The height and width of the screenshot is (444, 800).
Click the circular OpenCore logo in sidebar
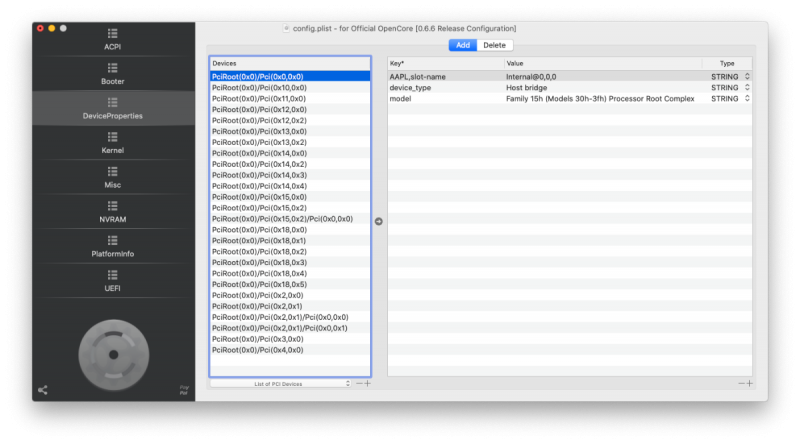114,355
